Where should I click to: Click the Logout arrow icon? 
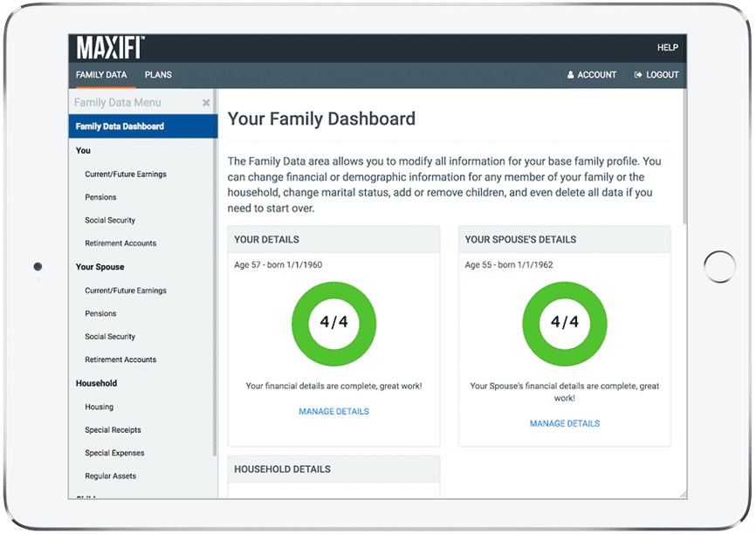tap(638, 75)
